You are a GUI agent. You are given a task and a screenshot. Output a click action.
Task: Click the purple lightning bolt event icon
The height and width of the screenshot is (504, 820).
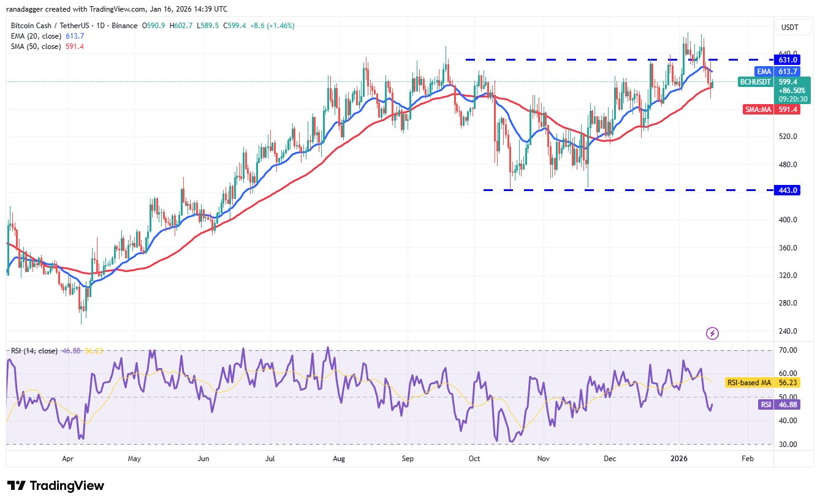(712, 334)
